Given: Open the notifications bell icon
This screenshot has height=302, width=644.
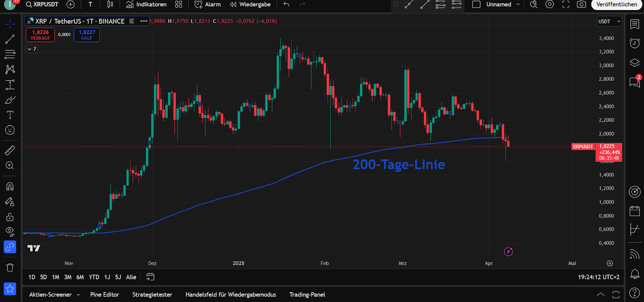Looking at the screenshot, I should tap(635, 274).
